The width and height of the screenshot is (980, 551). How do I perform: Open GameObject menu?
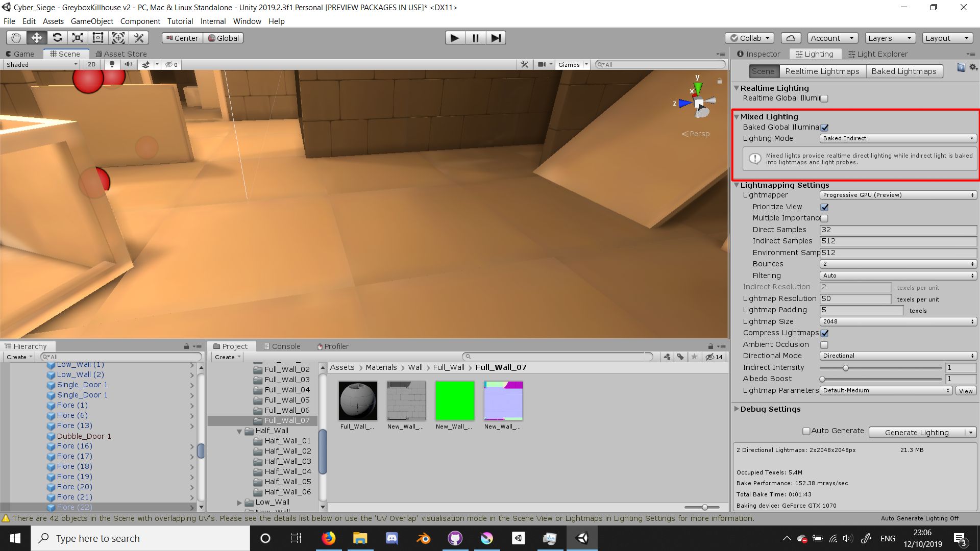[x=92, y=21]
